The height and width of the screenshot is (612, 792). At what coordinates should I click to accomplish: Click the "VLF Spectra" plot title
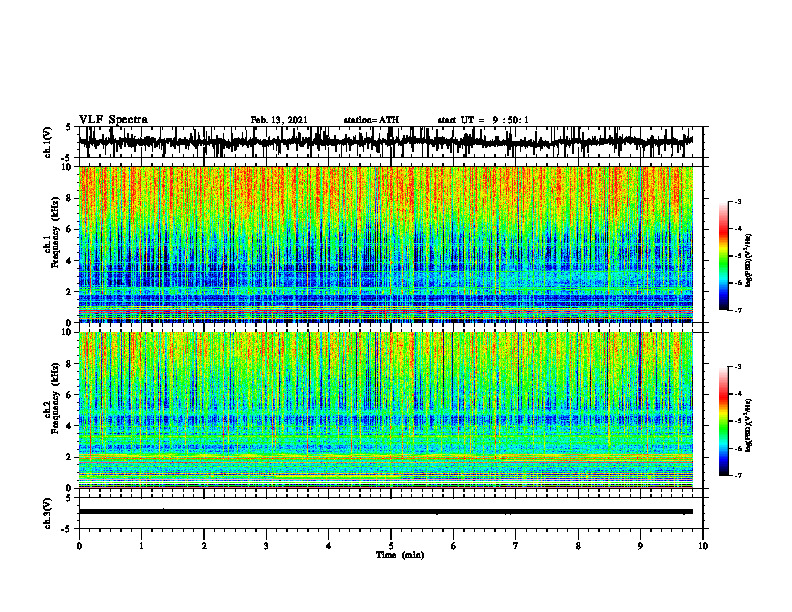(113, 120)
